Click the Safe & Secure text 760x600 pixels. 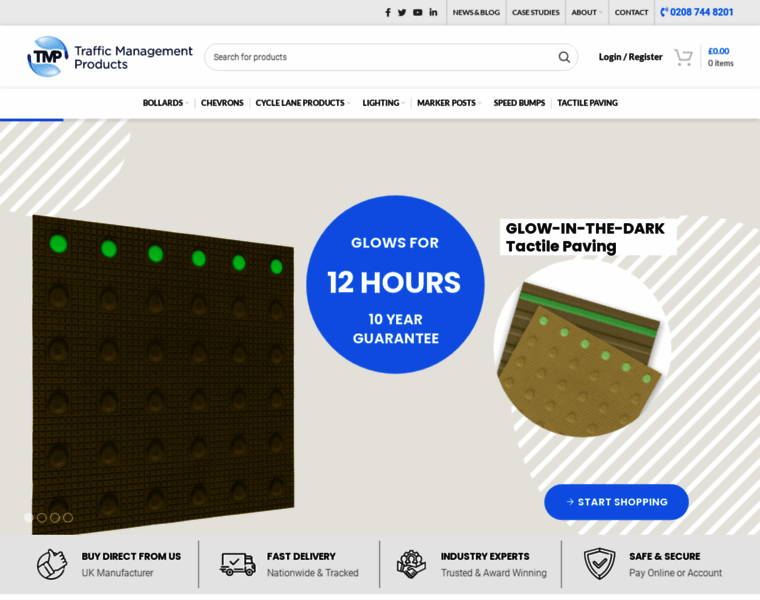tap(665, 556)
